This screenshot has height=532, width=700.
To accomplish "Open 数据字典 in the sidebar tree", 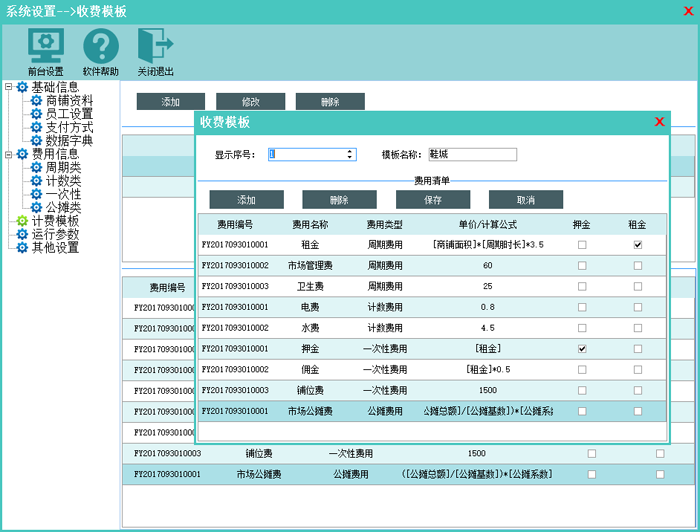I will tap(69, 141).
